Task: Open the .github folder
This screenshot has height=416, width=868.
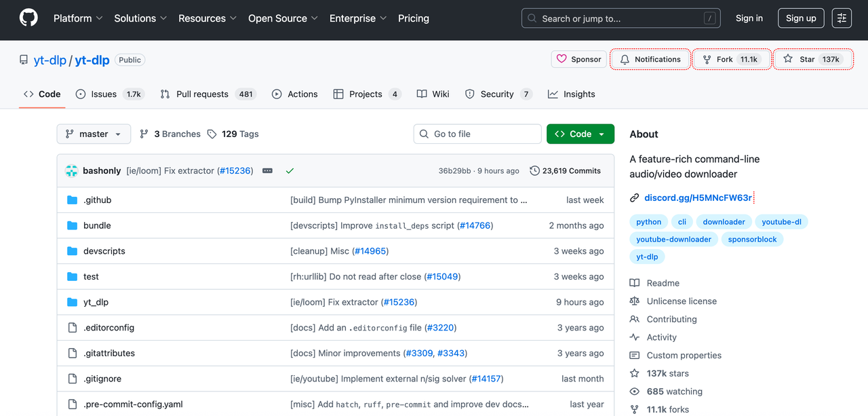Action: (97, 200)
